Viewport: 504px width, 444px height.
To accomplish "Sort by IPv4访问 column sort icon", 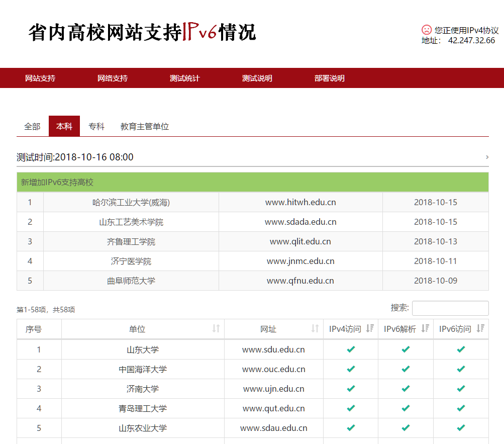I will (370, 329).
